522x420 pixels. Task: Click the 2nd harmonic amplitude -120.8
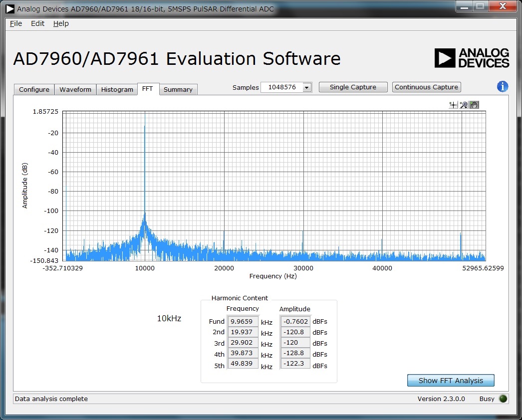click(295, 332)
